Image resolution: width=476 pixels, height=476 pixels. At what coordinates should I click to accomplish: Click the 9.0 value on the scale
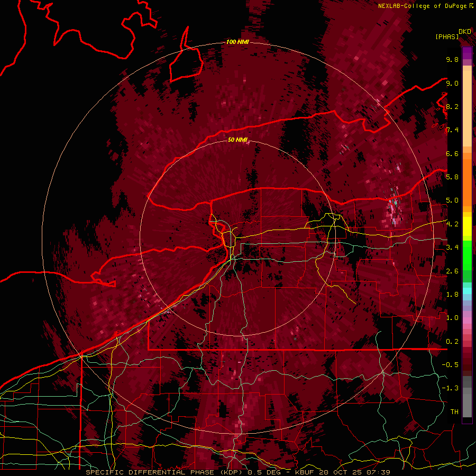[x=452, y=83]
